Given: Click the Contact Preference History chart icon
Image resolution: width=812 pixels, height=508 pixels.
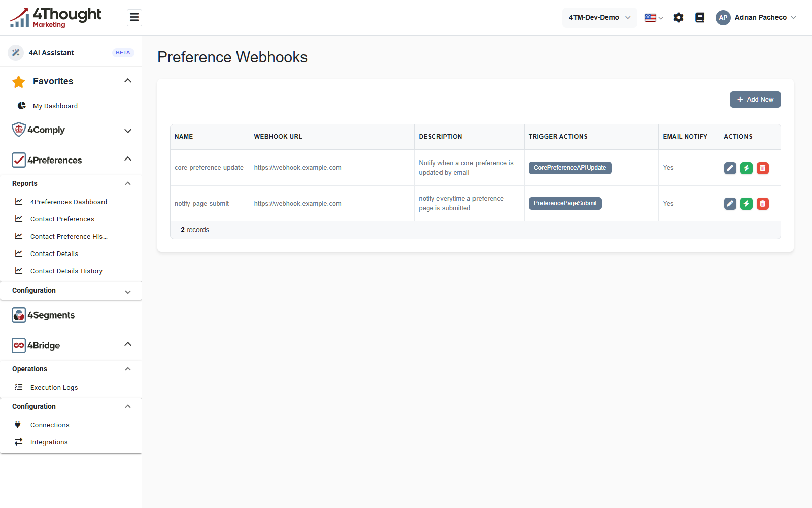Looking at the screenshot, I should click(19, 236).
